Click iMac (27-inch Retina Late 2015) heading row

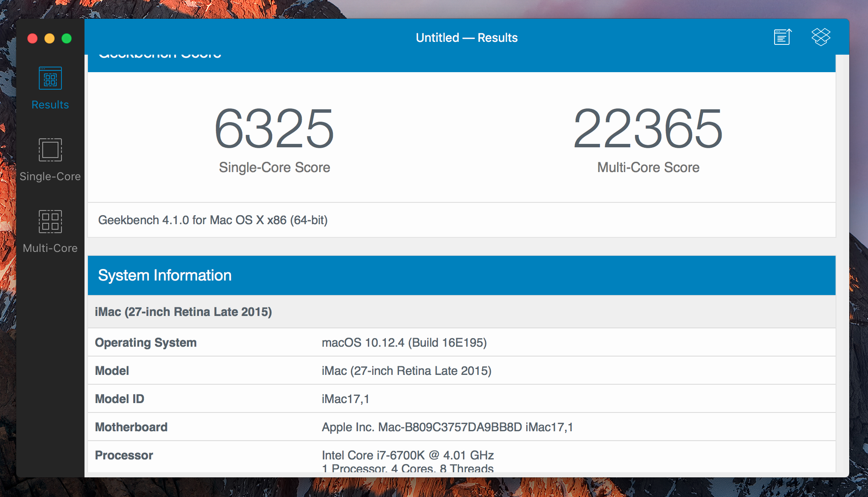(461, 312)
